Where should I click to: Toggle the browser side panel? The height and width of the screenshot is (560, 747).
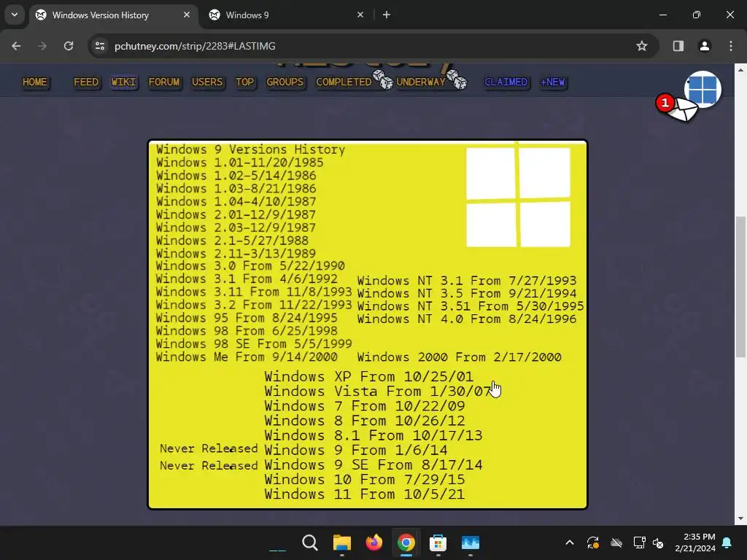tap(678, 46)
